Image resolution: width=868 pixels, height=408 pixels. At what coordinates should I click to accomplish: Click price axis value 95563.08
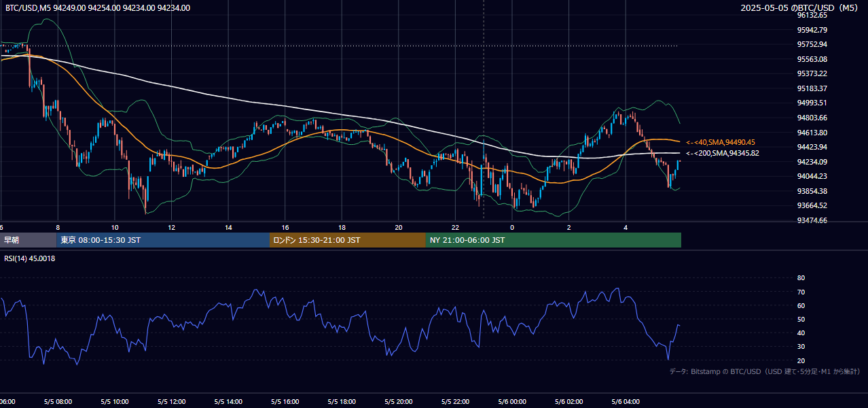coord(812,59)
